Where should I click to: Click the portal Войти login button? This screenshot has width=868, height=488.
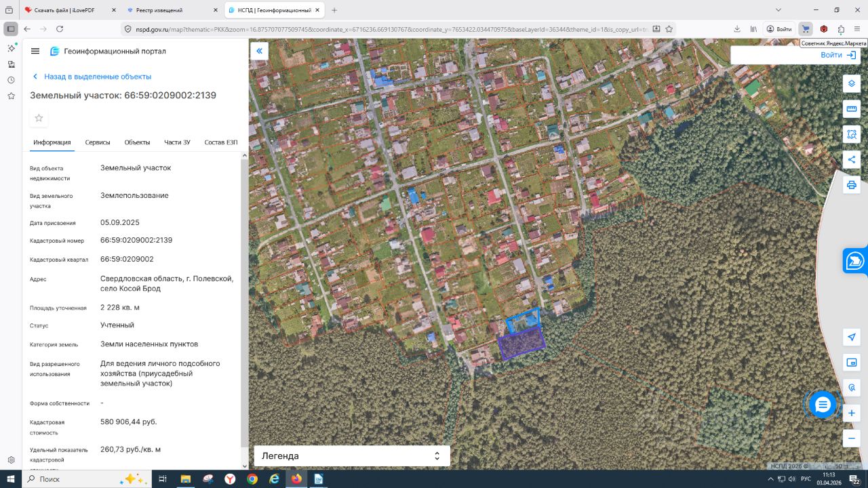[x=838, y=55]
